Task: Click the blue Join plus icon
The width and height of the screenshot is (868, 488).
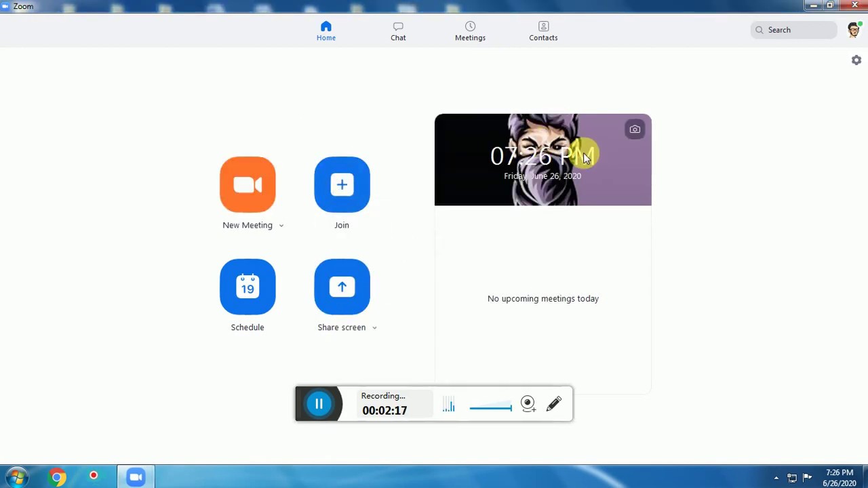Action: tap(342, 184)
